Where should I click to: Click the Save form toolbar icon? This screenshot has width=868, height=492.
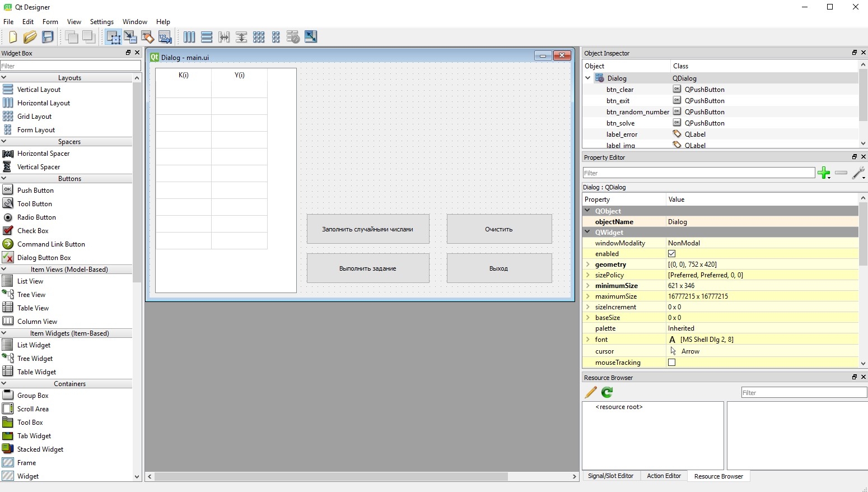(48, 37)
